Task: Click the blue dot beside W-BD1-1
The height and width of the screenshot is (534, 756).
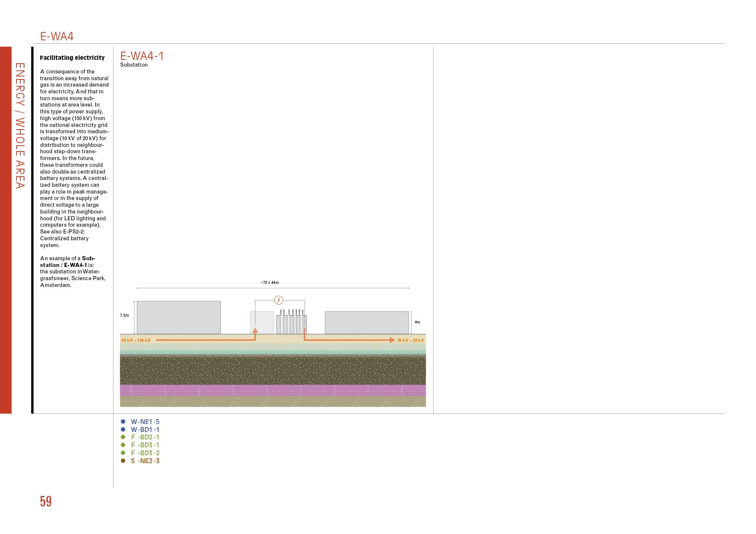Action: tap(123, 429)
